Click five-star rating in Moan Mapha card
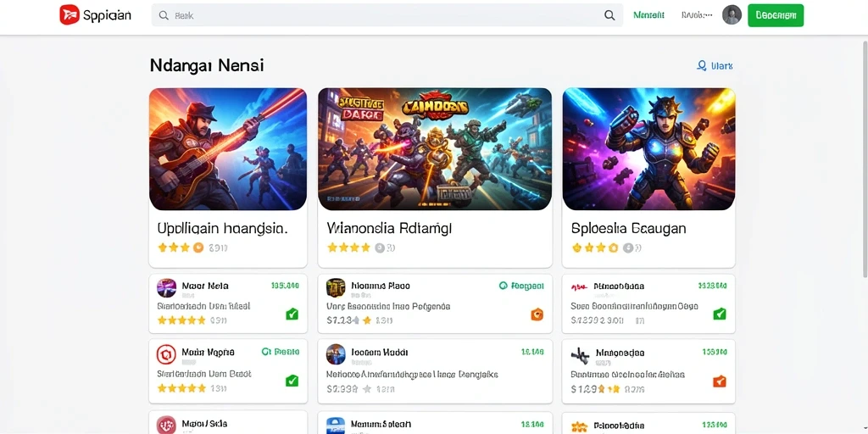The width and height of the screenshot is (868, 434). (x=181, y=388)
